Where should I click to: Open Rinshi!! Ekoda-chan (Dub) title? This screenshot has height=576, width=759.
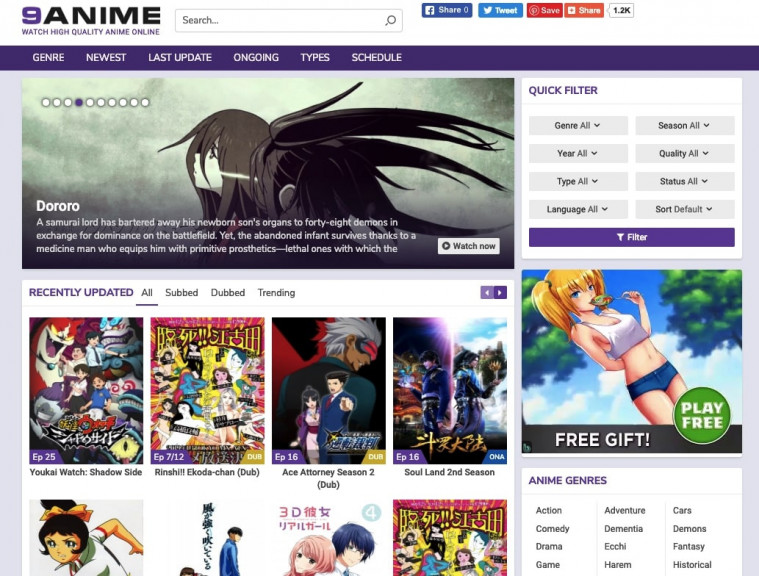tap(207, 472)
